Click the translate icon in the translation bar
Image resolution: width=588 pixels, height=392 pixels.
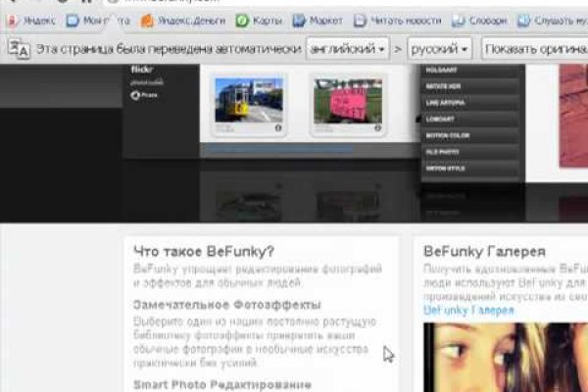19,47
